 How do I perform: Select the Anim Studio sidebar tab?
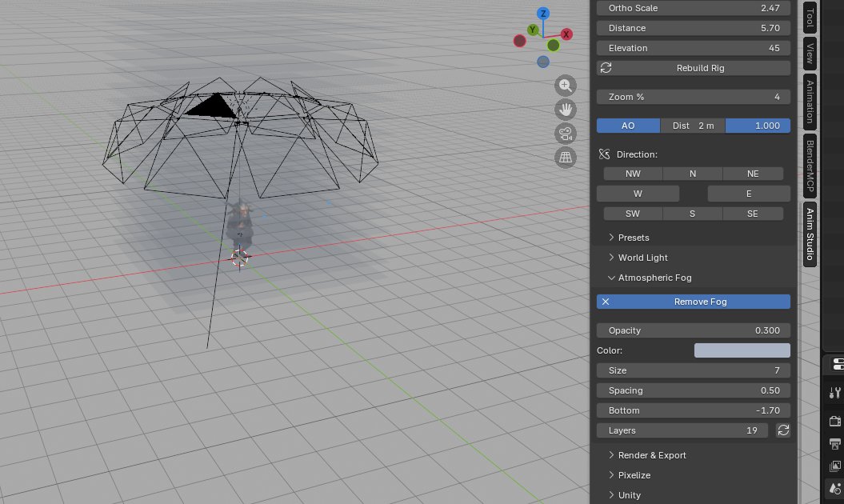click(810, 234)
